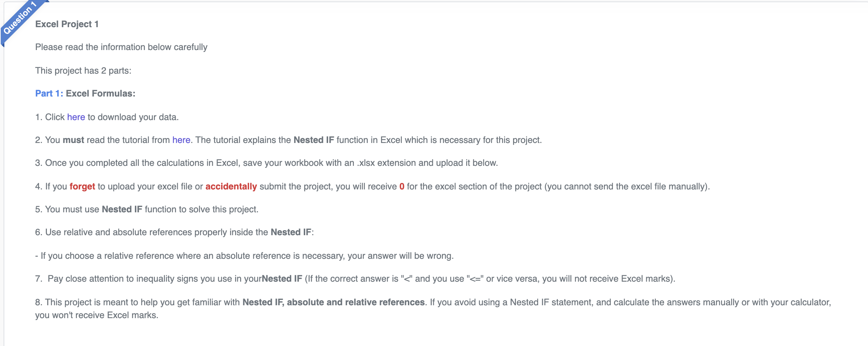Click 'This project has 2 parts:' text
This screenshot has width=868, height=346.
(x=83, y=71)
